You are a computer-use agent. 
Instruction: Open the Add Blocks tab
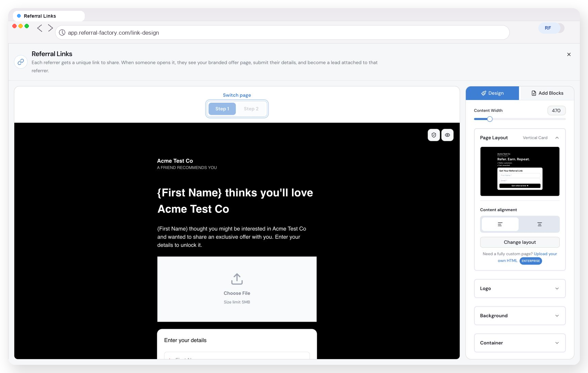pos(547,93)
